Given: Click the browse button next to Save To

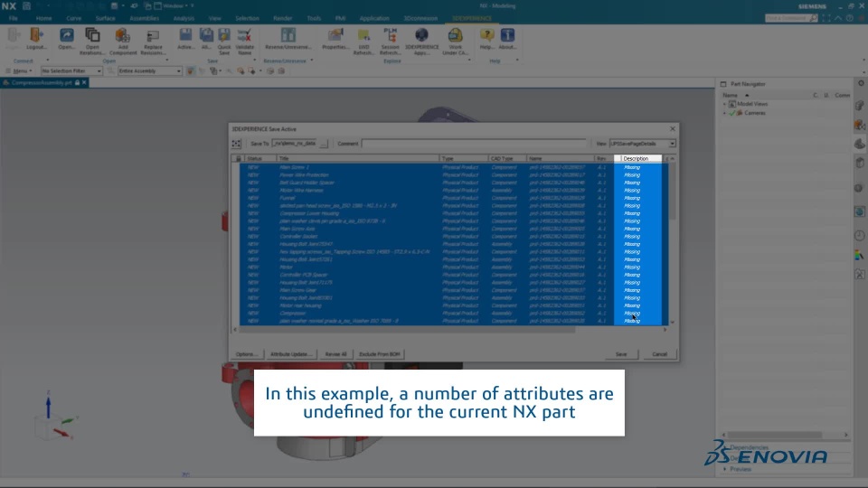Looking at the screenshot, I should 324,144.
